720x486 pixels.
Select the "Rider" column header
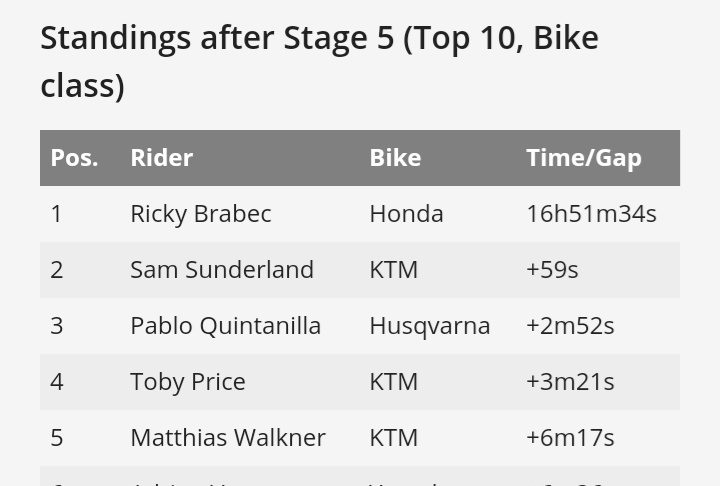pyautogui.click(x=161, y=158)
